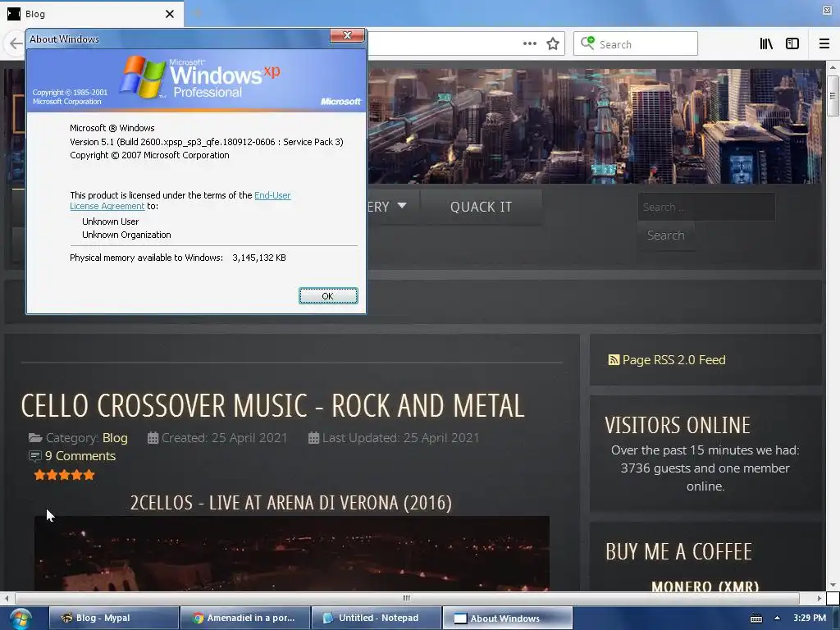Bookmark this page with the star icon
Screen dimensions: 840x630
553,44
